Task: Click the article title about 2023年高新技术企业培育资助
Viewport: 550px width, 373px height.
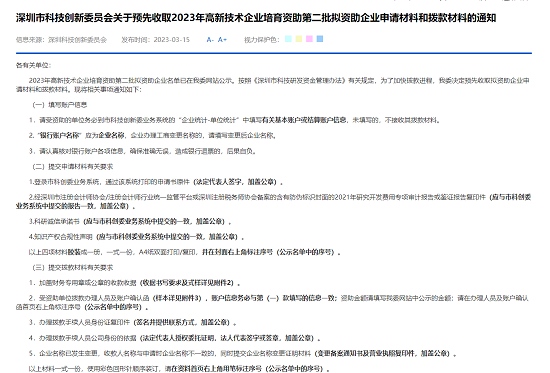Action: [256, 18]
